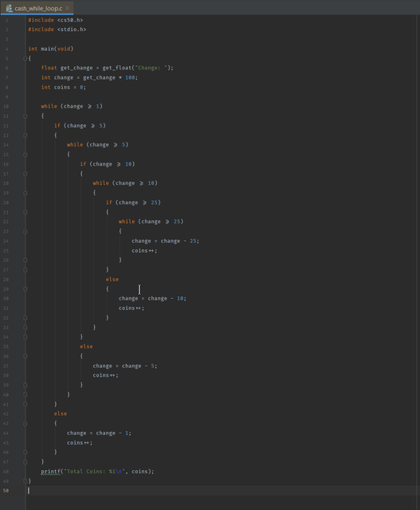
Task: Click the while (change ≥ 5) statement
Action: pos(97,145)
